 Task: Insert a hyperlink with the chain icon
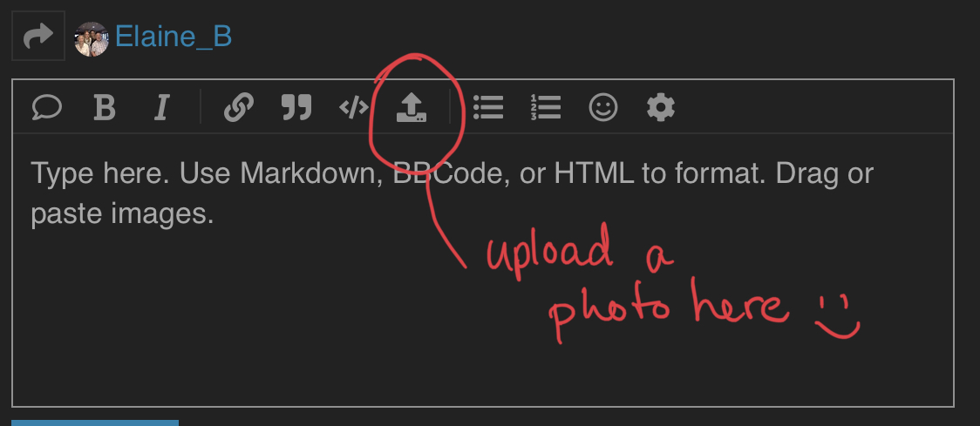[239, 107]
